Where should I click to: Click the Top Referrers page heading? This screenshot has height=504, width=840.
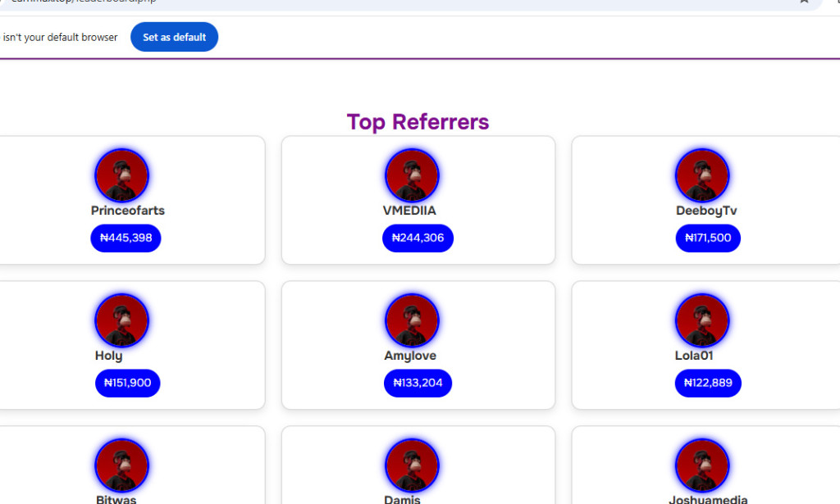(x=418, y=121)
